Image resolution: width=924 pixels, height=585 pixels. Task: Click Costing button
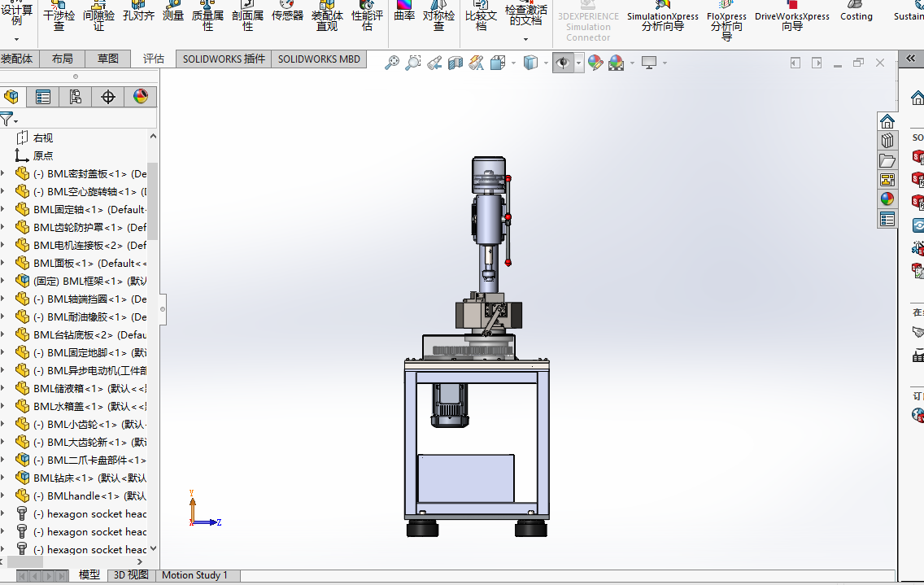click(x=856, y=11)
